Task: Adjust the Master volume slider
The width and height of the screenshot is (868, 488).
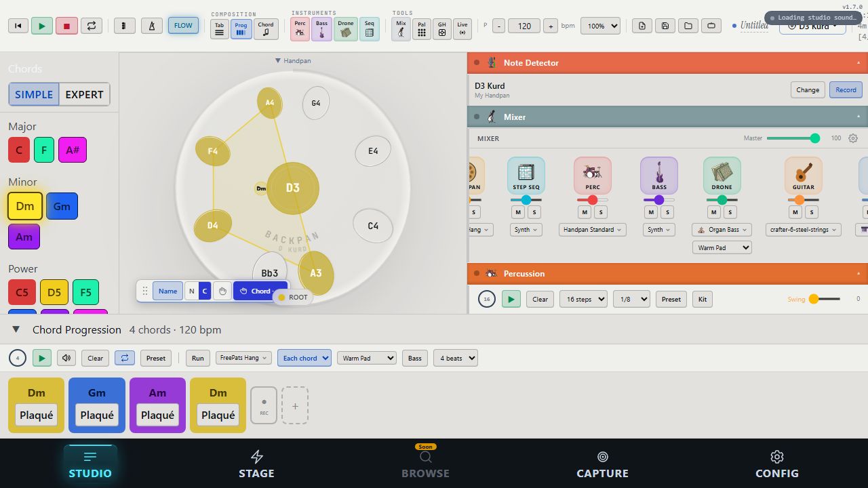Action: [x=793, y=138]
